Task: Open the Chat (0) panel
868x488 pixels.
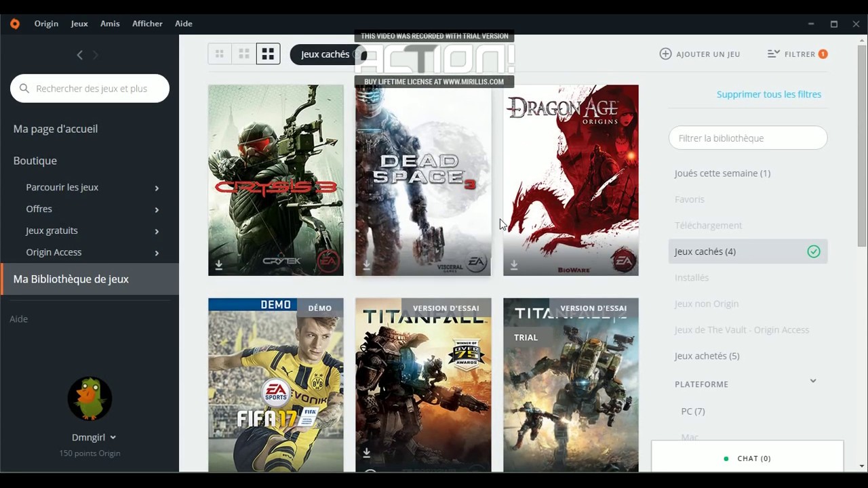Action: (747, 458)
